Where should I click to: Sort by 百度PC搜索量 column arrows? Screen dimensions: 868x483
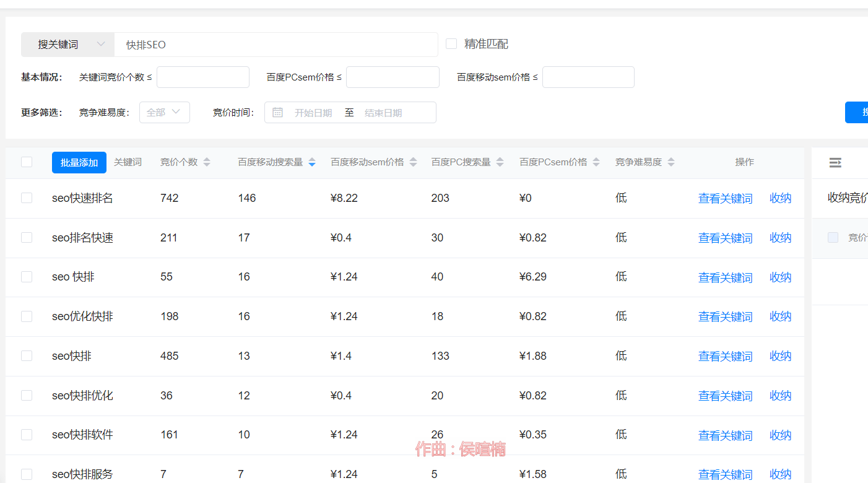tap(500, 162)
